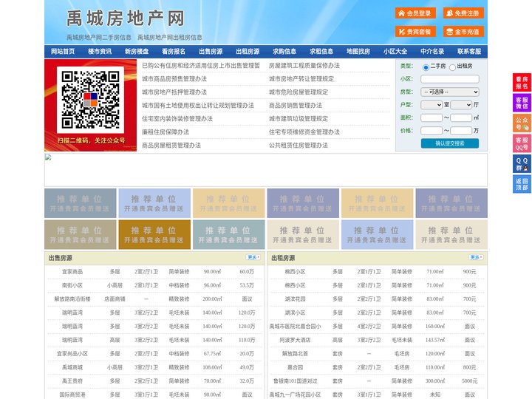Viewport: 532px width, 399px height.
Task: Focus the 小区 name input field
Action: (450, 79)
